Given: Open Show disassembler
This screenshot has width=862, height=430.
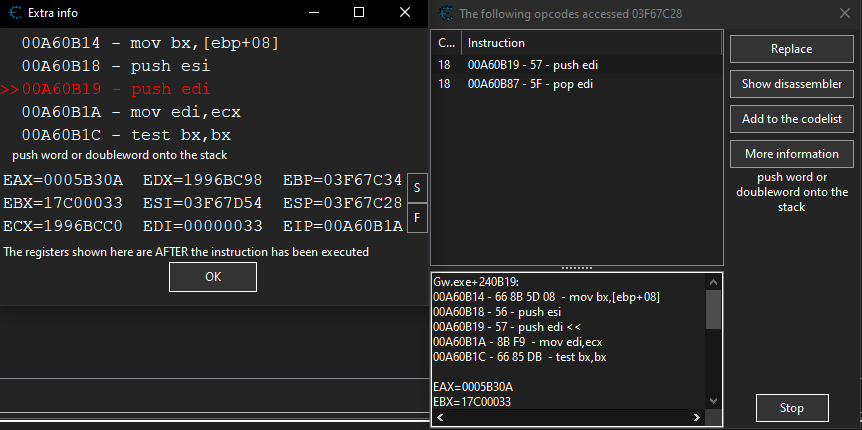Looking at the screenshot, I should coord(791,84).
